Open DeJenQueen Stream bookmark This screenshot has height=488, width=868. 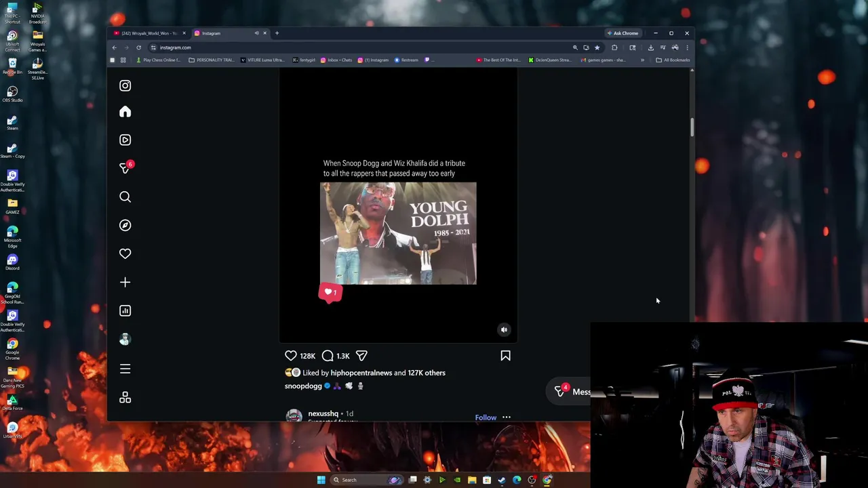pos(550,60)
